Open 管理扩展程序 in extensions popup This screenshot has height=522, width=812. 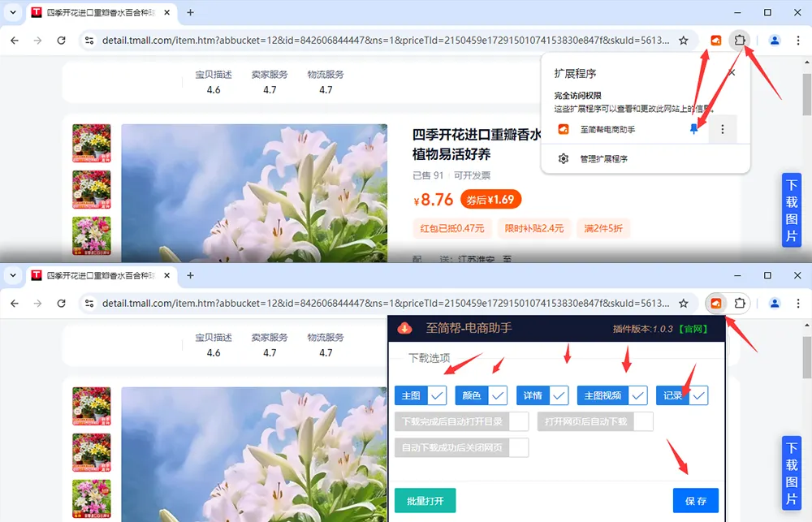[x=604, y=159]
